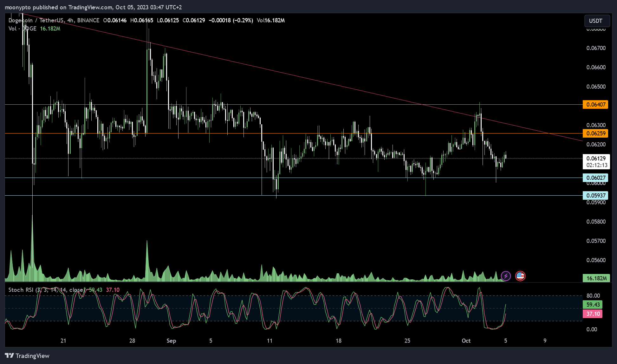617x364 pixels.
Task: Click the 0.00 level on Stoch RSI scale
Action: (x=592, y=329)
